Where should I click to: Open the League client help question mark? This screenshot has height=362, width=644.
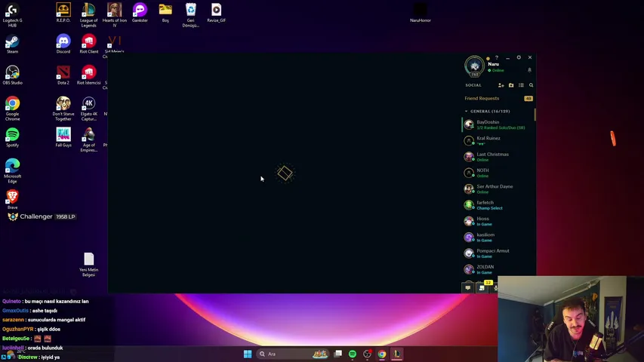coord(497,57)
